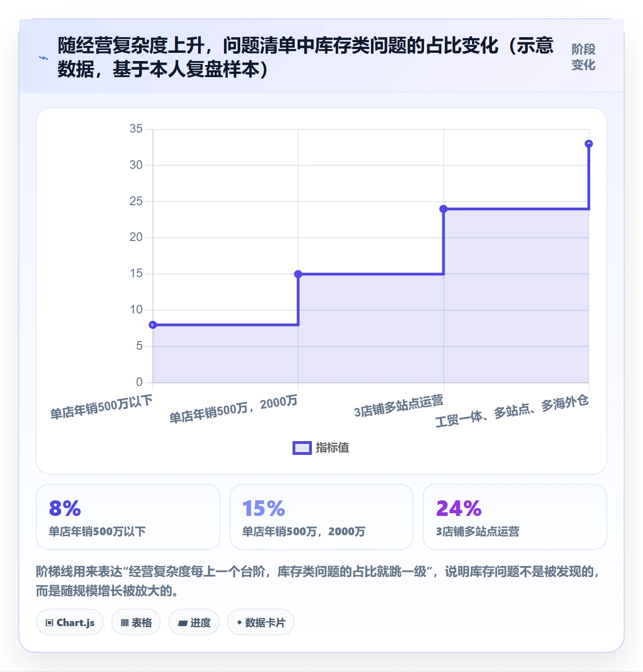Click the 8% value text

[x=65, y=509]
